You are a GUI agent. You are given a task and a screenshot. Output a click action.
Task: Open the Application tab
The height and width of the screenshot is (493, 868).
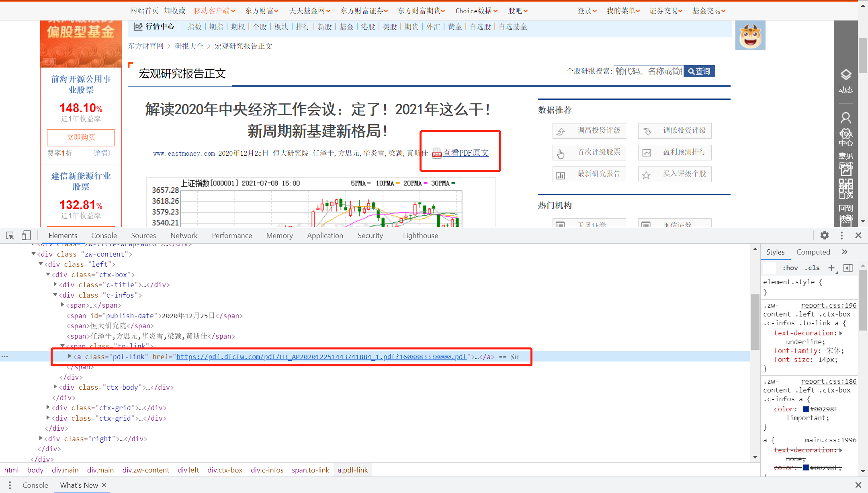(325, 236)
